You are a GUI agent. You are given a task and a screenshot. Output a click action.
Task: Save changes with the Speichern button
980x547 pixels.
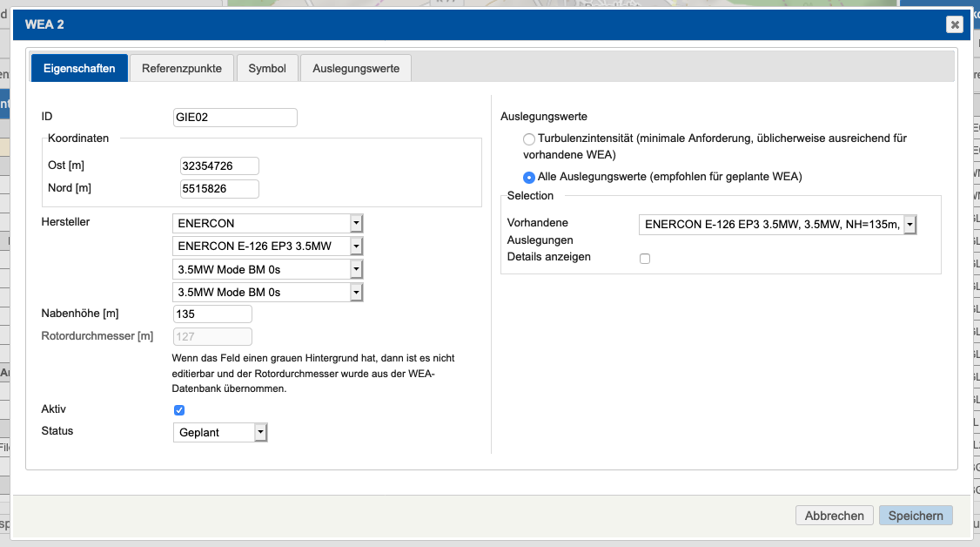point(916,515)
